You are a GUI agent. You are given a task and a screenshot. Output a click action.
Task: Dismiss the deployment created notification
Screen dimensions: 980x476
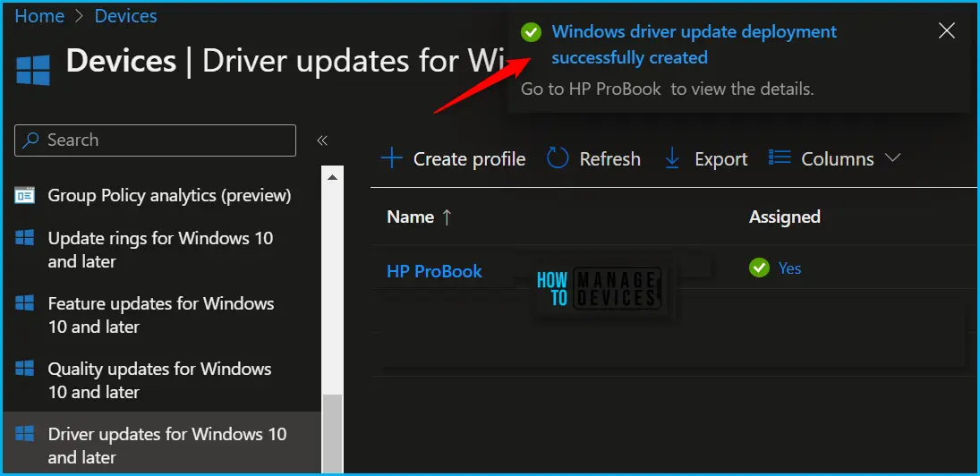(x=947, y=30)
